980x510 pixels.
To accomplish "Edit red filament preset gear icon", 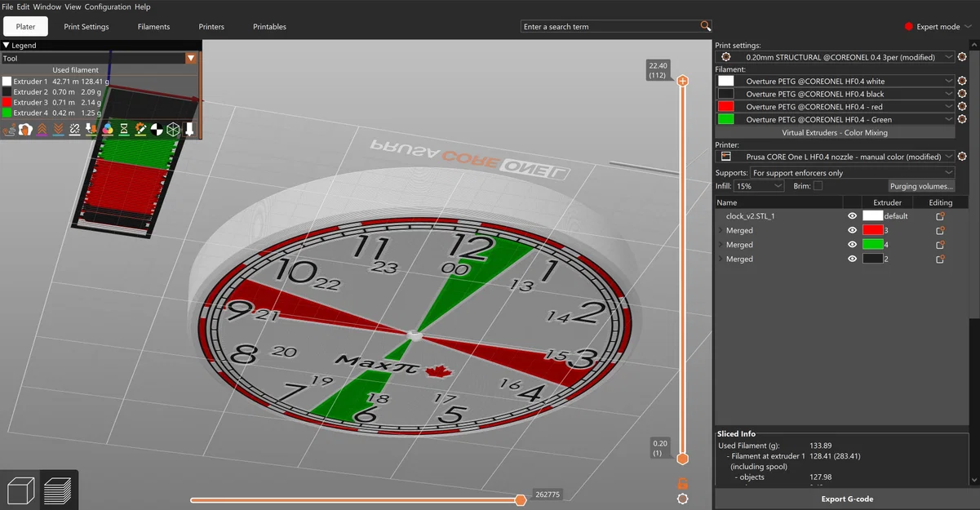I will coord(962,107).
